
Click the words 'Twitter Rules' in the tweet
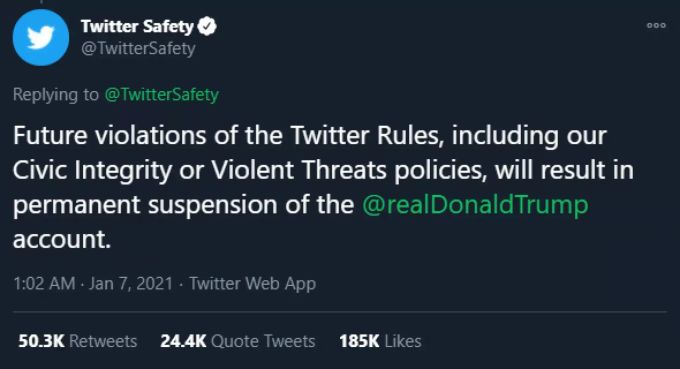pos(366,136)
